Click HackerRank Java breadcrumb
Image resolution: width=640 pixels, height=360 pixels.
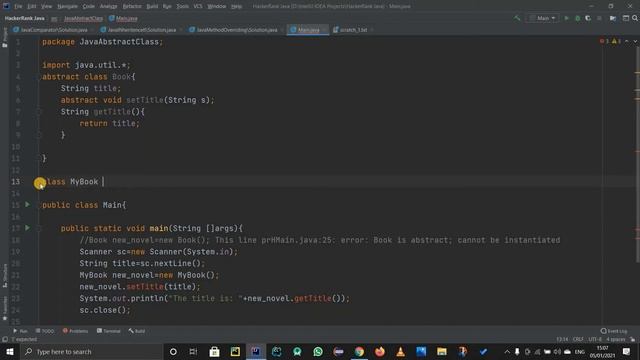(x=24, y=18)
